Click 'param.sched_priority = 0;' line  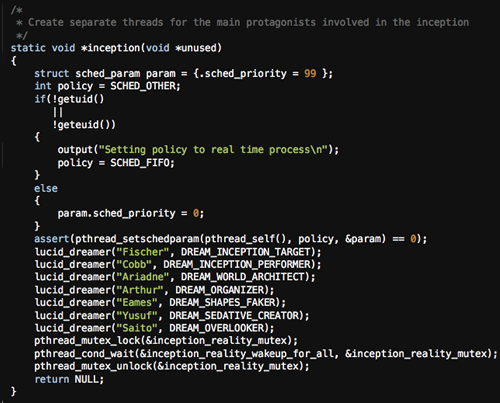point(131,213)
